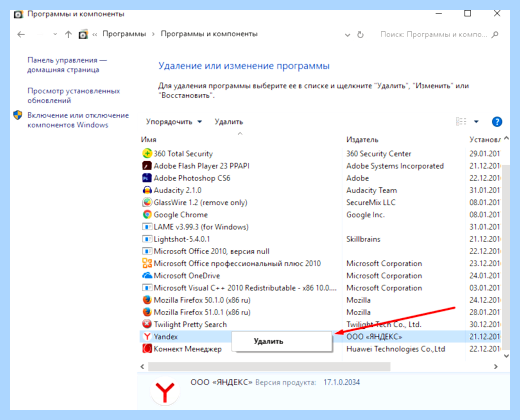Select GlassWire 1.2 (remove only) name
Image resolution: width=520 pixels, height=420 pixels.
(x=200, y=202)
